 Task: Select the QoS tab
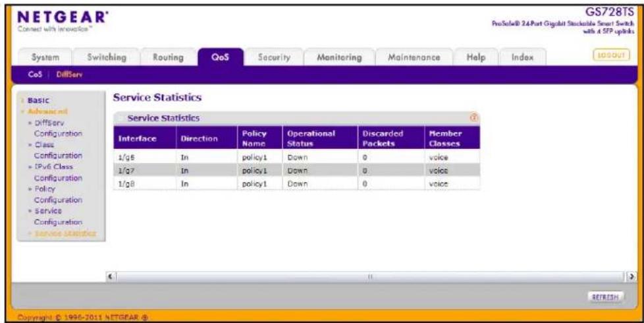pyautogui.click(x=220, y=57)
